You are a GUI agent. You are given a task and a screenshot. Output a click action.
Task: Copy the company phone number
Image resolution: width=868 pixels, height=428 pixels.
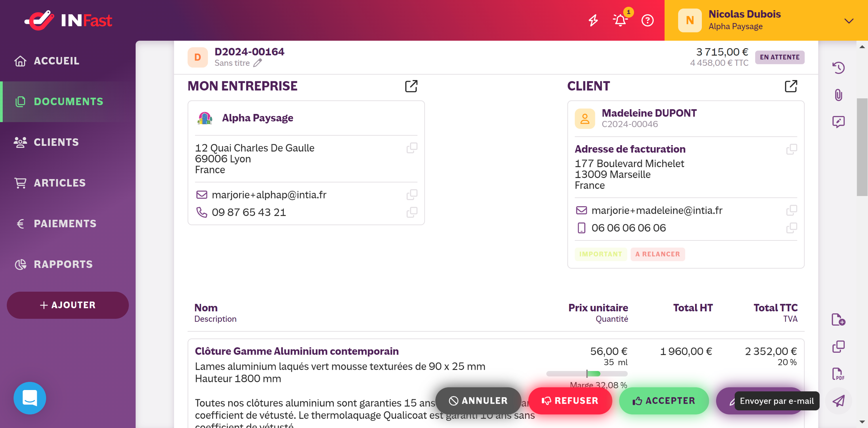point(412,212)
